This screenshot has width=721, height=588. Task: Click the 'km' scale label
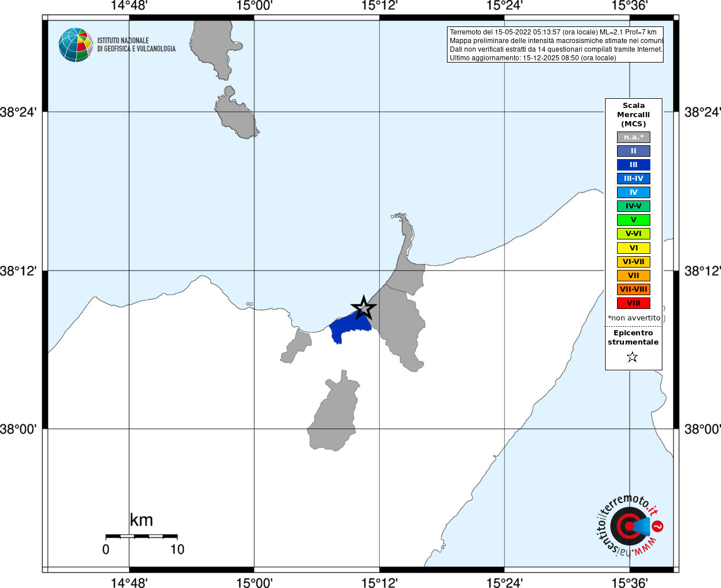tap(141, 520)
